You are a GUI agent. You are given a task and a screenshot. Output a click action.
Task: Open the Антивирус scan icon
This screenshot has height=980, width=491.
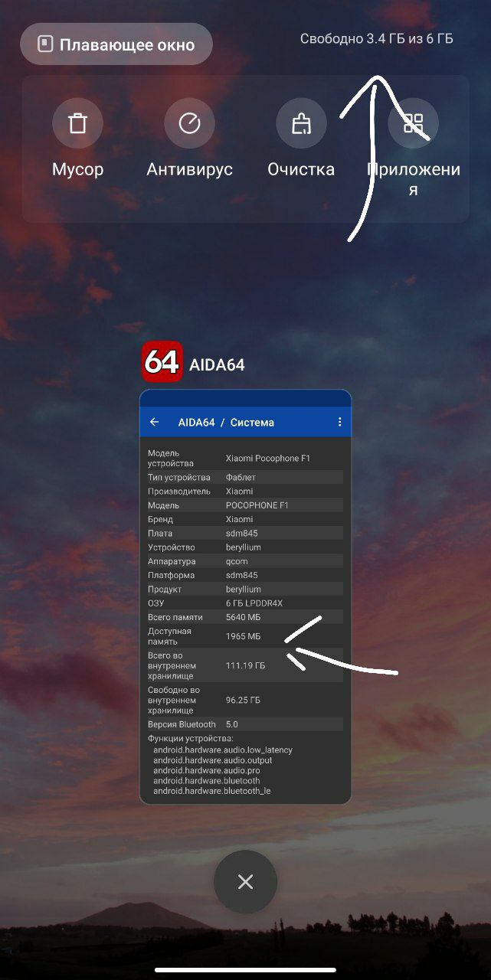click(189, 123)
